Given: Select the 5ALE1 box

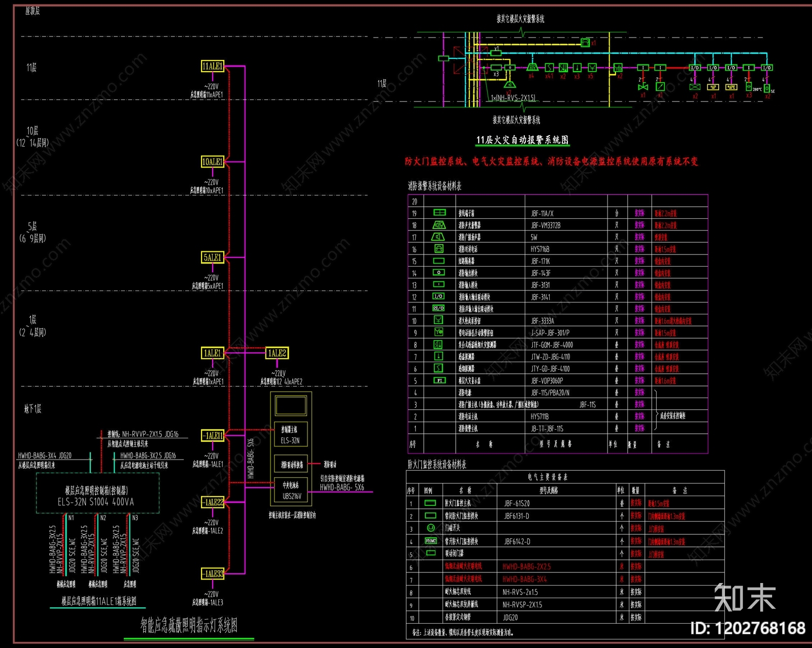Looking at the screenshot, I should (213, 257).
